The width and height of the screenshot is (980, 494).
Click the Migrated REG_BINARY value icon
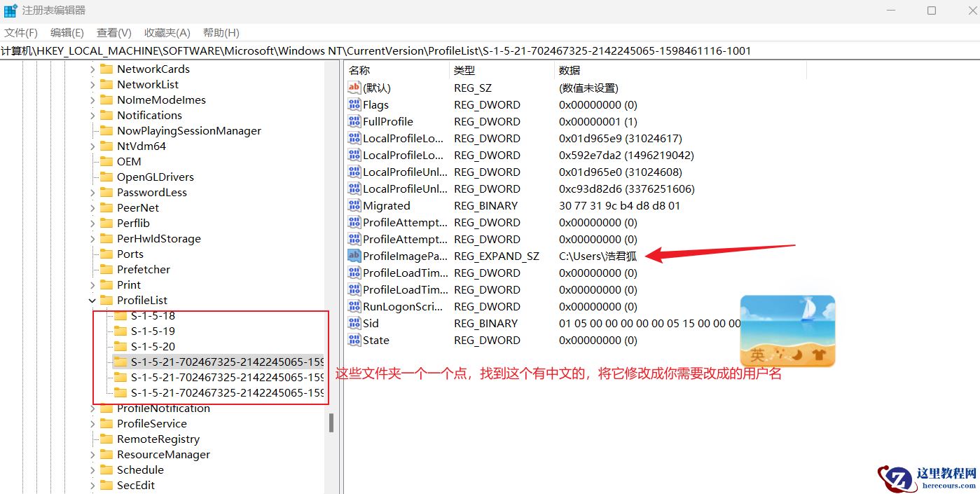pos(353,205)
